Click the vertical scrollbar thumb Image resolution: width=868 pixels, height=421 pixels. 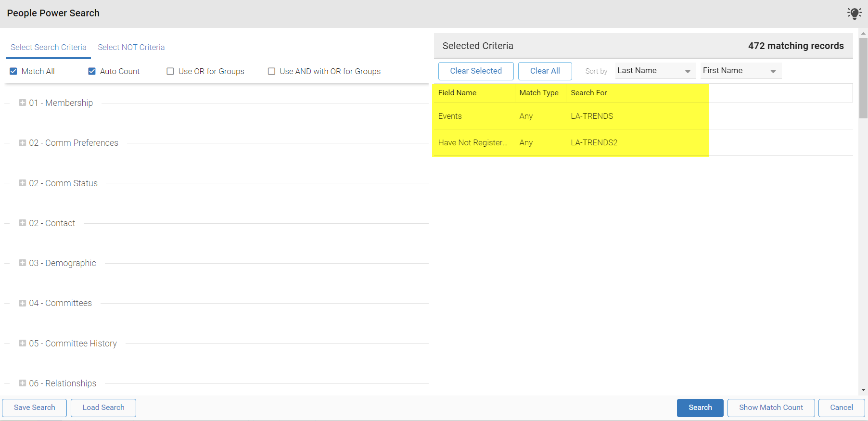(863, 78)
